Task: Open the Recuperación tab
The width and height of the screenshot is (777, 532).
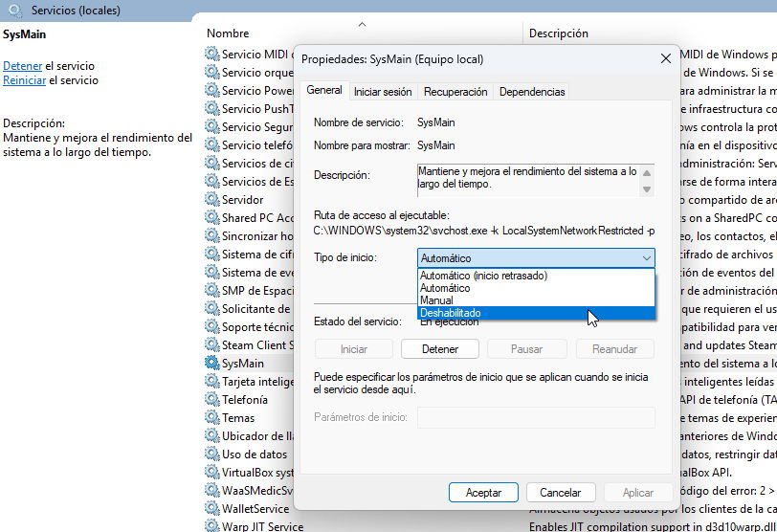Action: 455,92
